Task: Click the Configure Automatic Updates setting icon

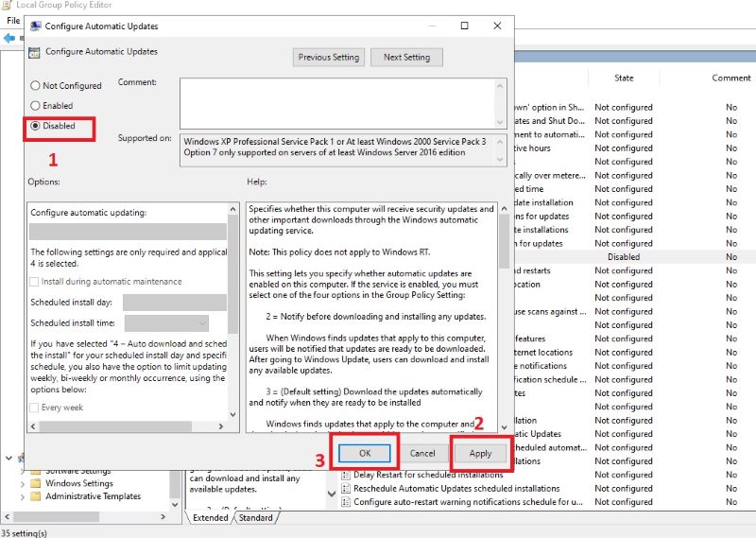Action: coord(34,52)
